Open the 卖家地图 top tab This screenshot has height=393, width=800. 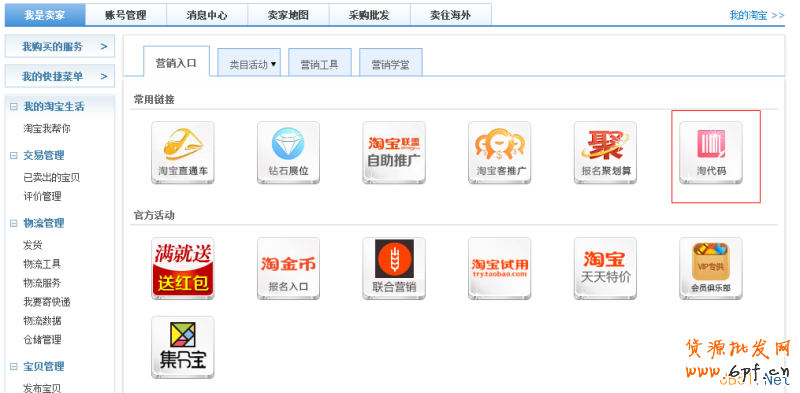pyautogui.click(x=288, y=15)
